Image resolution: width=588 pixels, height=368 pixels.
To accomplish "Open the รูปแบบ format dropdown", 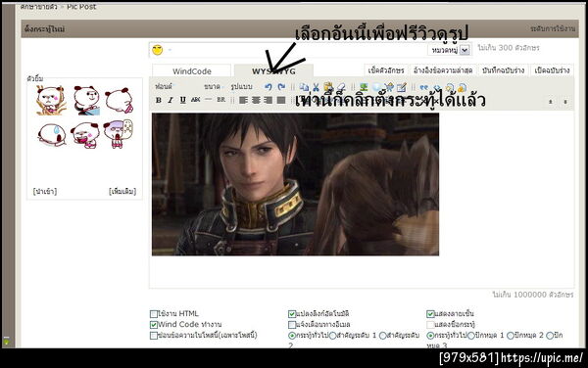I will (x=242, y=86).
